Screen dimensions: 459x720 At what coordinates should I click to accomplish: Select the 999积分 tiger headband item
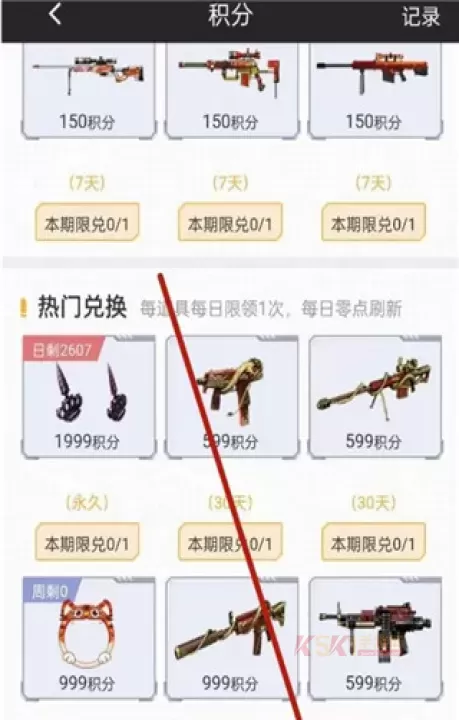coord(89,638)
